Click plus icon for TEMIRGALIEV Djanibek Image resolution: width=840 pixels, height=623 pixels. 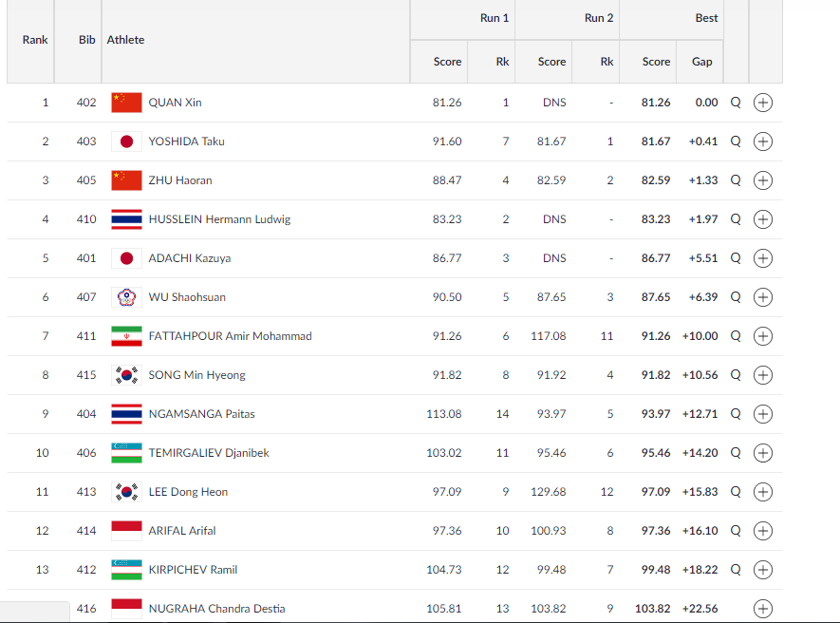coord(763,453)
